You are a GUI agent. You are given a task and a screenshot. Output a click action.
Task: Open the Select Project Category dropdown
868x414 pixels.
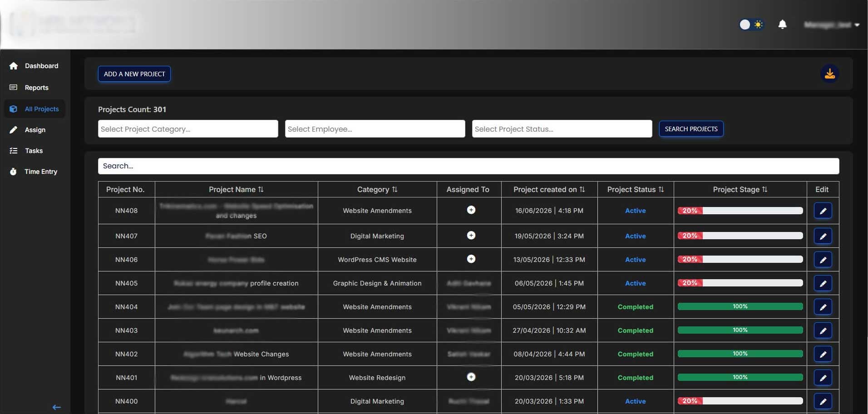pyautogui.click(x=188, y=129)
